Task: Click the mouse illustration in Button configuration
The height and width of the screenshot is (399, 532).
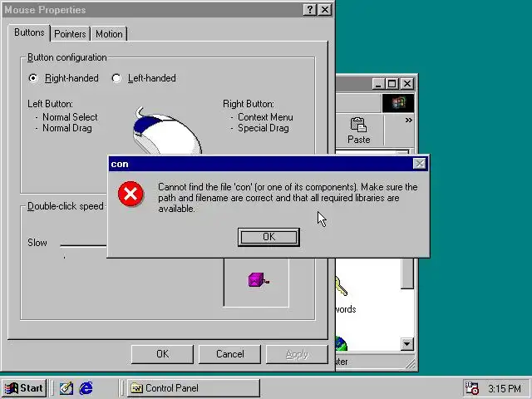Action: click(166, 131)
